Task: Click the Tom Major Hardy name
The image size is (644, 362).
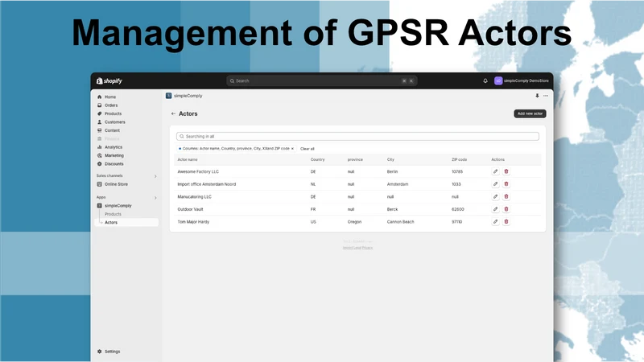Action: tap(193, 222)
